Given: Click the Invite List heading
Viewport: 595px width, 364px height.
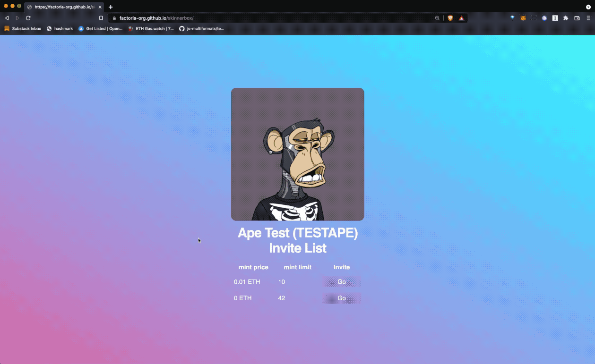Looking at the screenshot, I should coord(298,248).
